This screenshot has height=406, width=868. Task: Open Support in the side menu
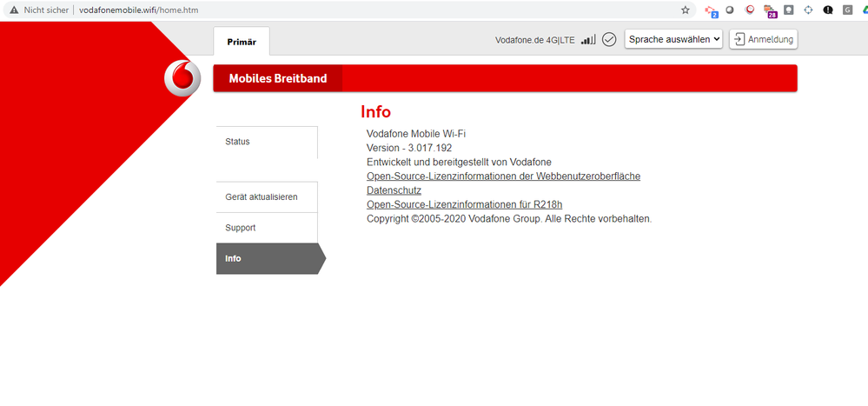[267, 228]
